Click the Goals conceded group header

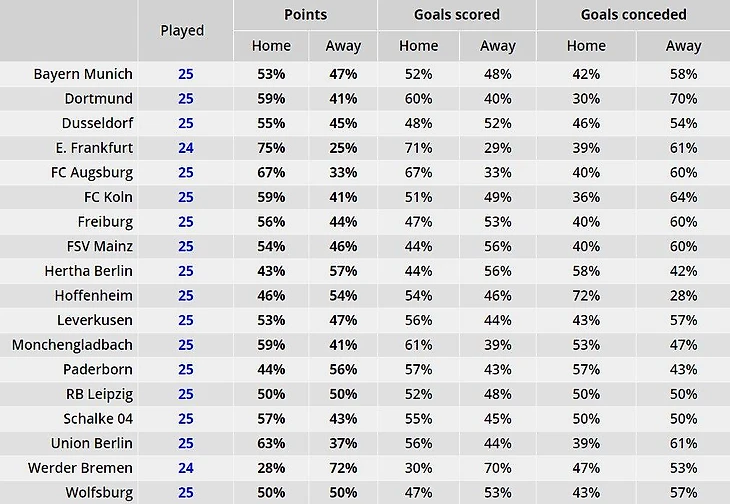point(634,15)
